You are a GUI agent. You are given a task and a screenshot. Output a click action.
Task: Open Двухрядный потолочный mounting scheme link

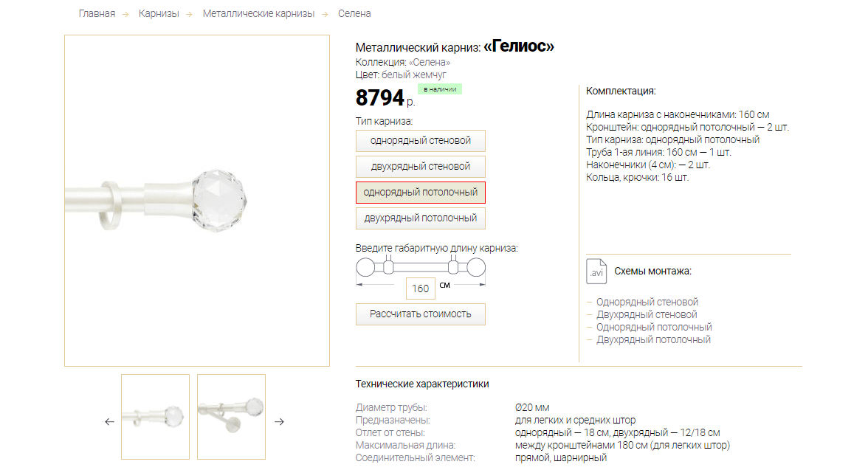653,339
